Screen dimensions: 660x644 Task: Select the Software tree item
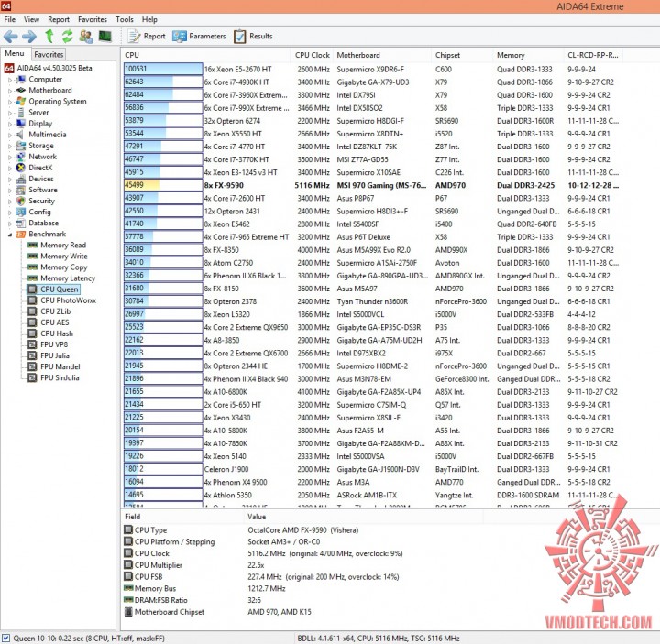pos(42,191)
